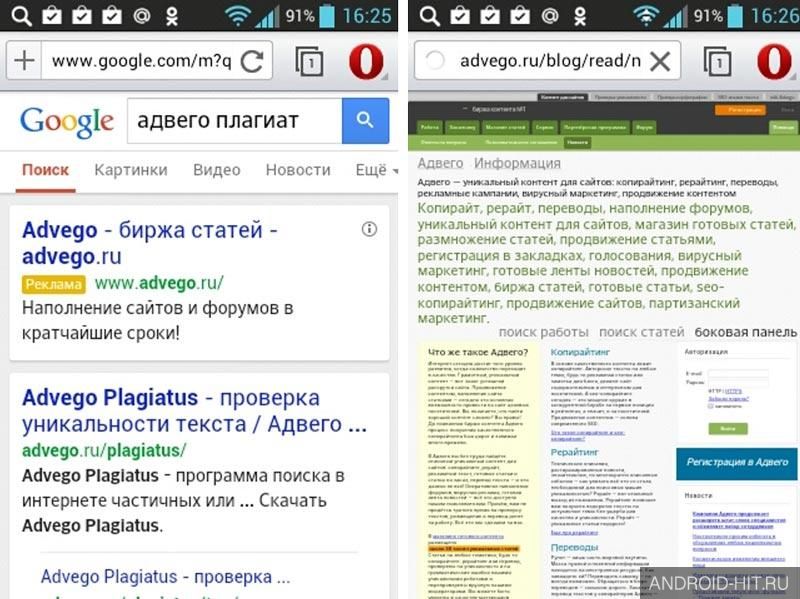Click the поиск работы link

coord(543,332)
